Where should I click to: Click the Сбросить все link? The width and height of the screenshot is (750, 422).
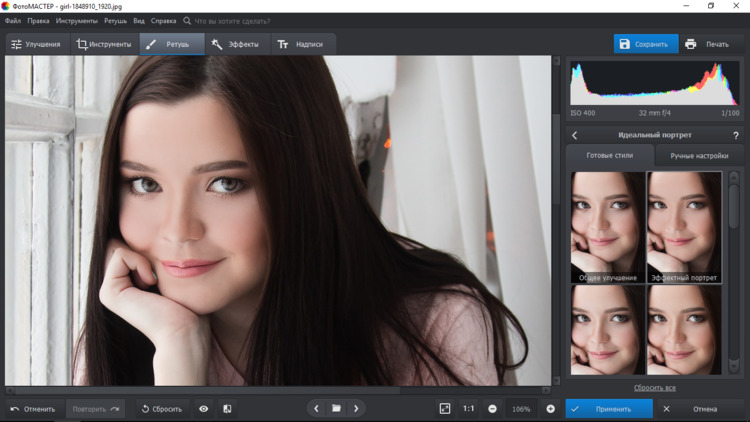pyautogui.click(x=655, y=388)
